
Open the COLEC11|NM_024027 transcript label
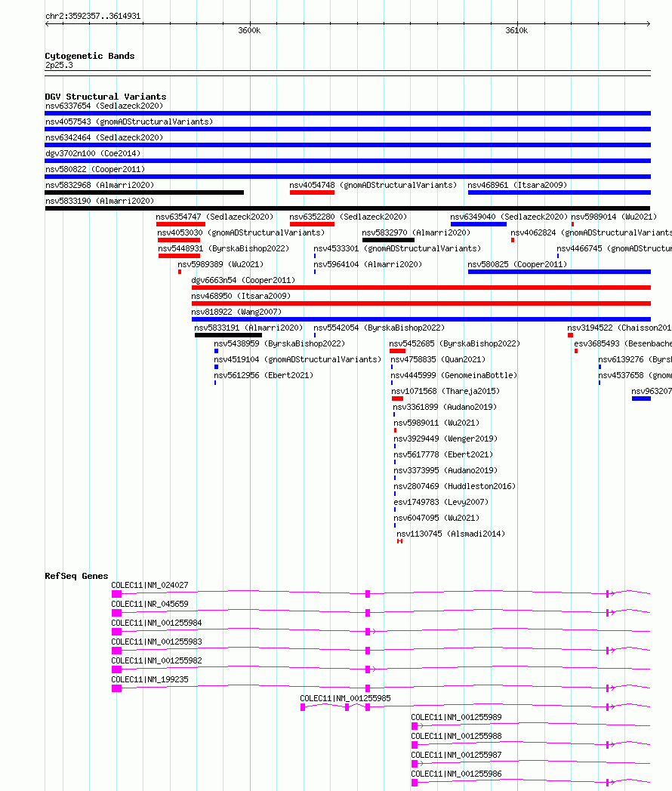[x=150, y=585]
